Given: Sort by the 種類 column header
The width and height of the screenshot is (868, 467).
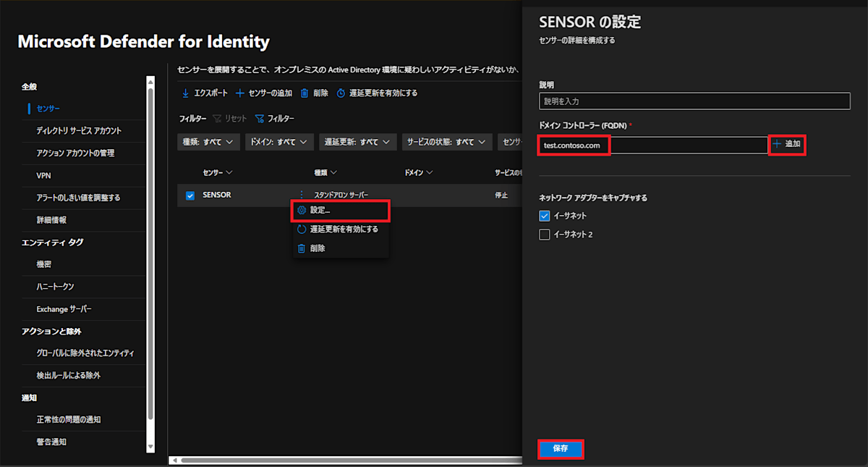Looking at the screenshot, I should click(325, 172).
